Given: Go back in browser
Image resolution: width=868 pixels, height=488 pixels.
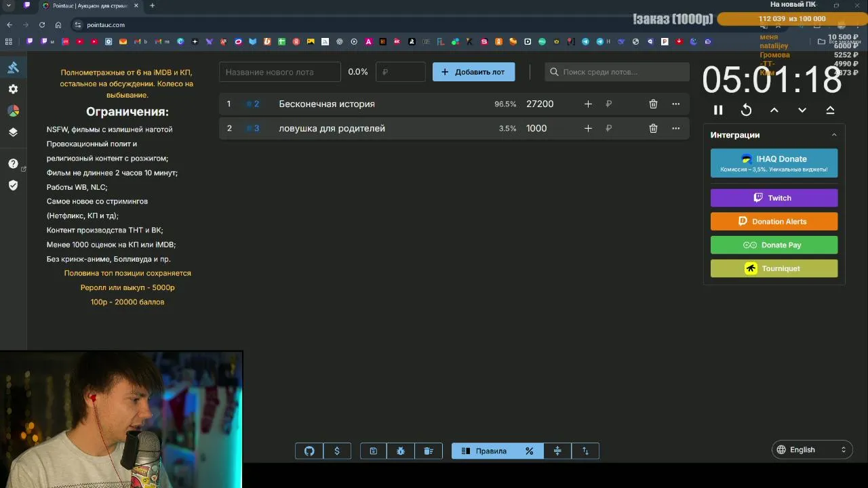Looking at the screenshot, I should (9, 24).
